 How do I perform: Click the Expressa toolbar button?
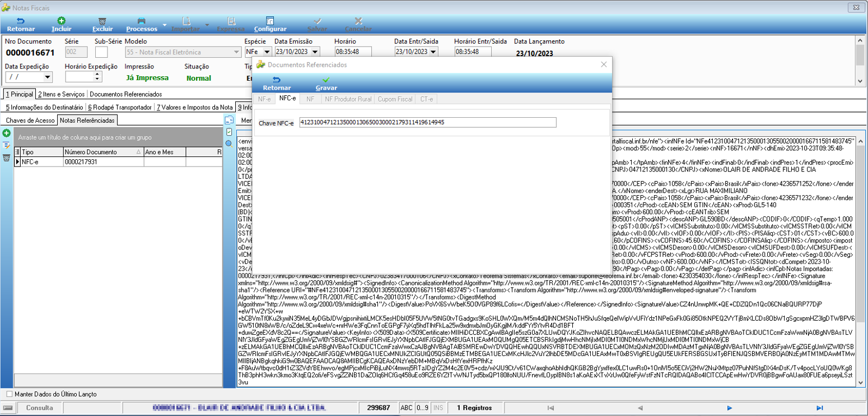click(x=231, y=25)
